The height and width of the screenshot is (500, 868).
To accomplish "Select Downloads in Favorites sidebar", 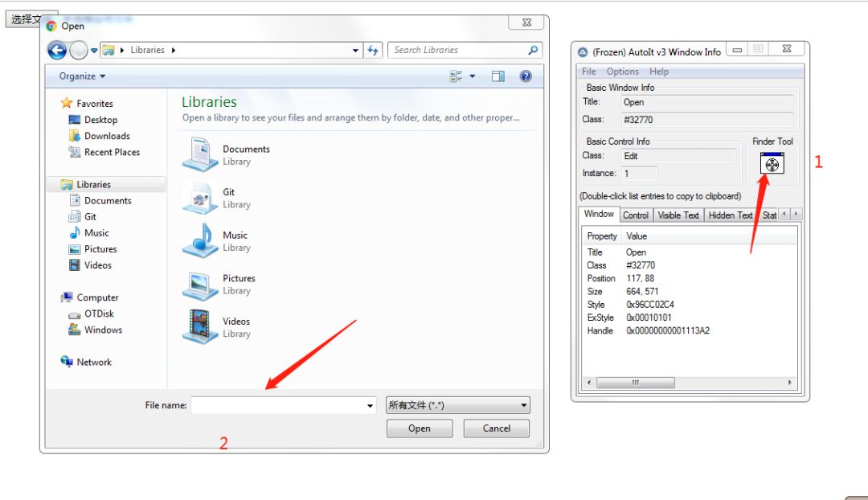I will 107,136.
